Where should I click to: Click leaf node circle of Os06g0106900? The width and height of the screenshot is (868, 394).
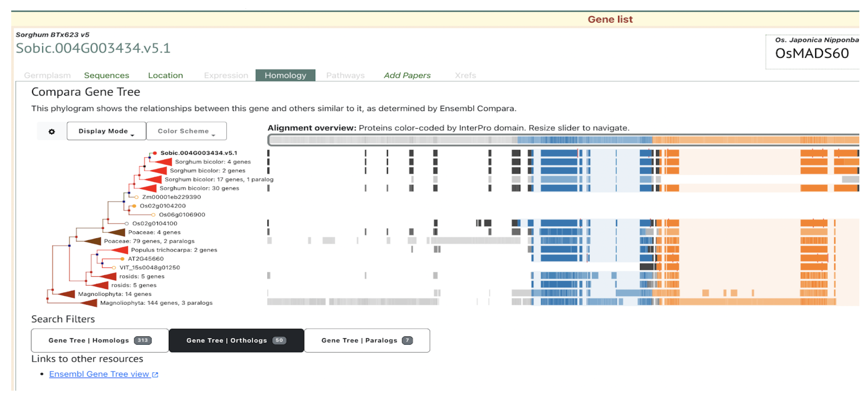coord(153,215)
